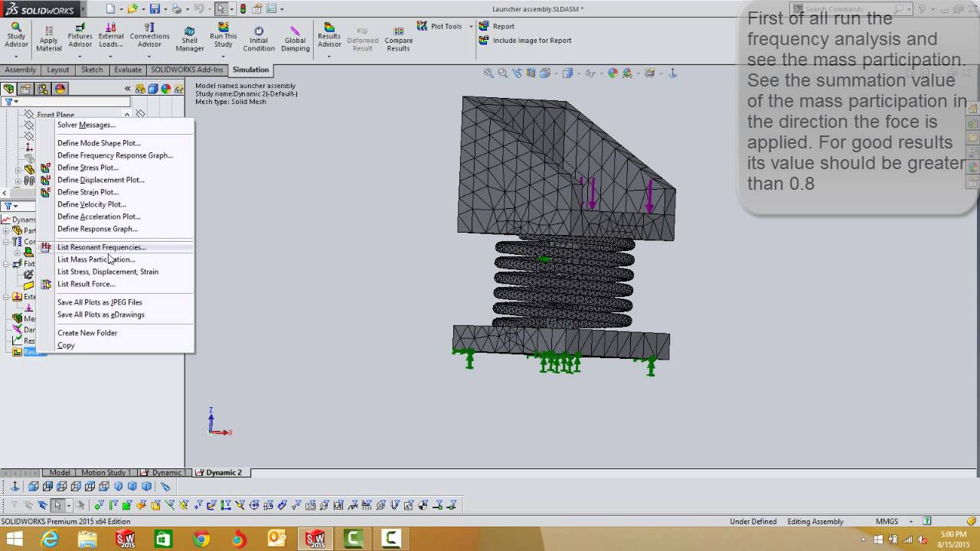Image resolution: width=980 pixels, height=551 pixels.
Task: Open the Study Advisor tool
Action: pyautogui.click(x=16, y=36)
